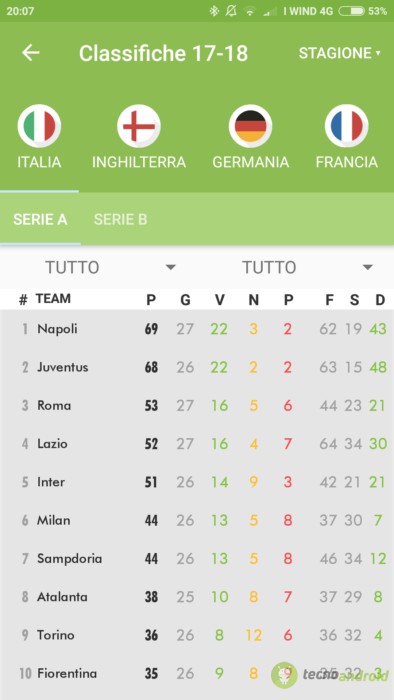
Task: Tap the Bluetooth status bar icon
Action: click(214, 11)
